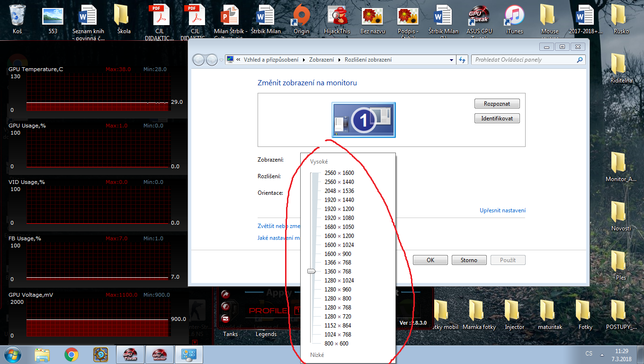Viewport: 644px width, 364px height.
Task: Open File Explorer from the taskbar
Action: coord(42,355)
